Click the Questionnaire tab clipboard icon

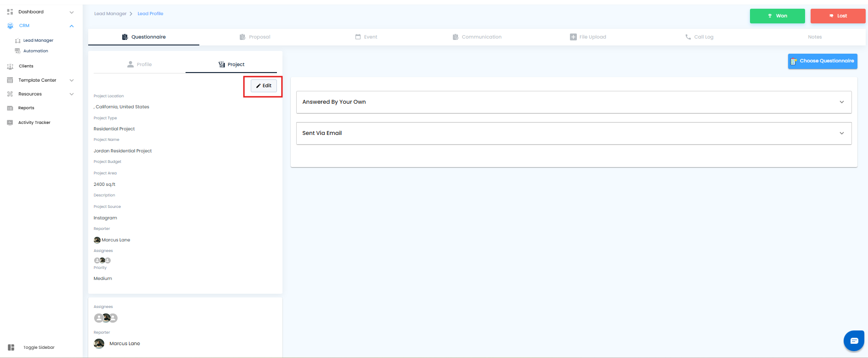(125, 37)
